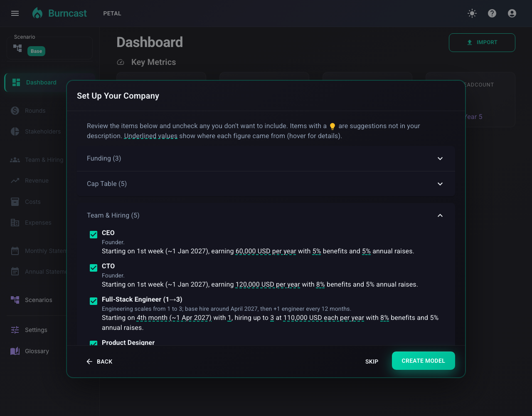Screen dimensions: 532x416
Task: Click the Scenarios branch icon
Action: click(x=15, y=300)
